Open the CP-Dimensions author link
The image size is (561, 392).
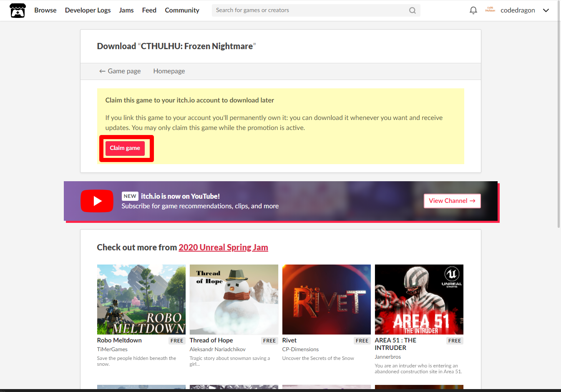tap(300, 350)
